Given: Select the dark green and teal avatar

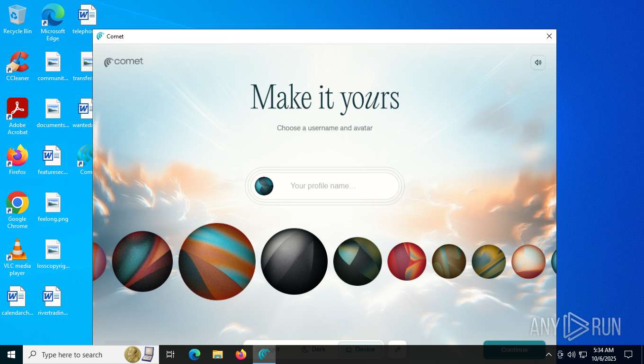Looking at the screenshot, I should [358, 262].
